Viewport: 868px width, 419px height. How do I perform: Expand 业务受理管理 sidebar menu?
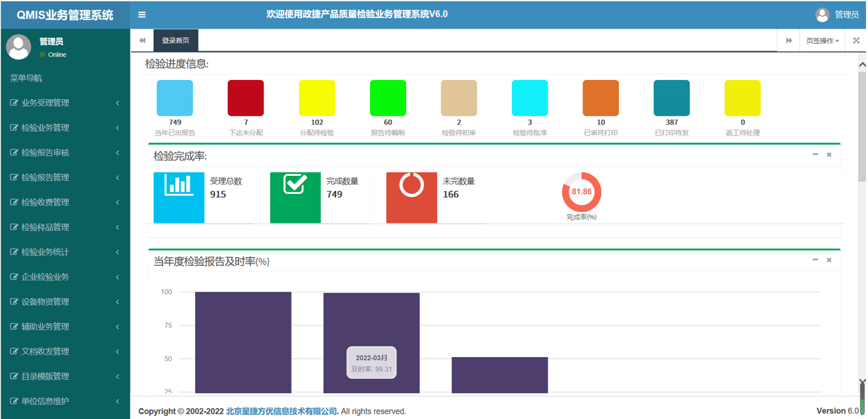coord(65,103)
